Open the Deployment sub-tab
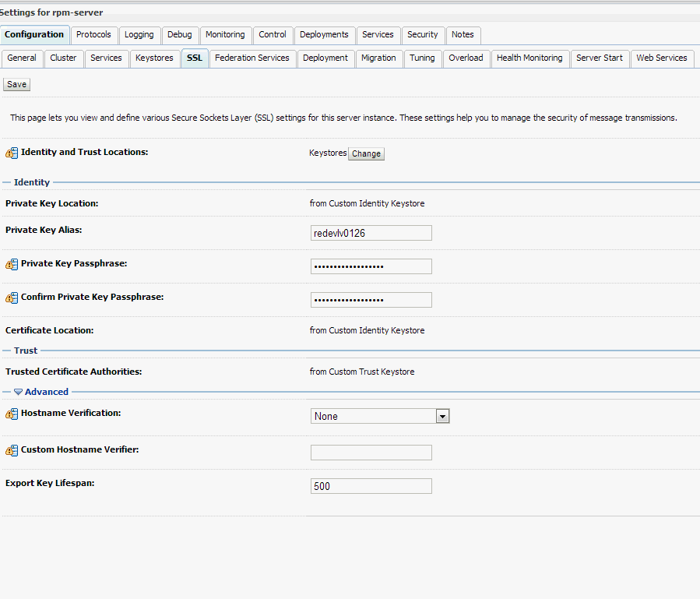This screenshot has width=700, height=599. coord(325,58)
